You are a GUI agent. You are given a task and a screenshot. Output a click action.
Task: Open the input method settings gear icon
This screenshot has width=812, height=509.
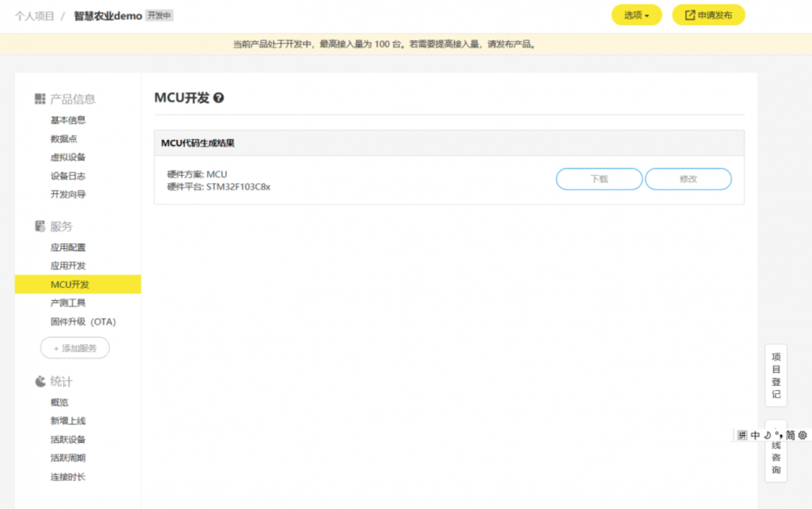[x=803, y=435]
